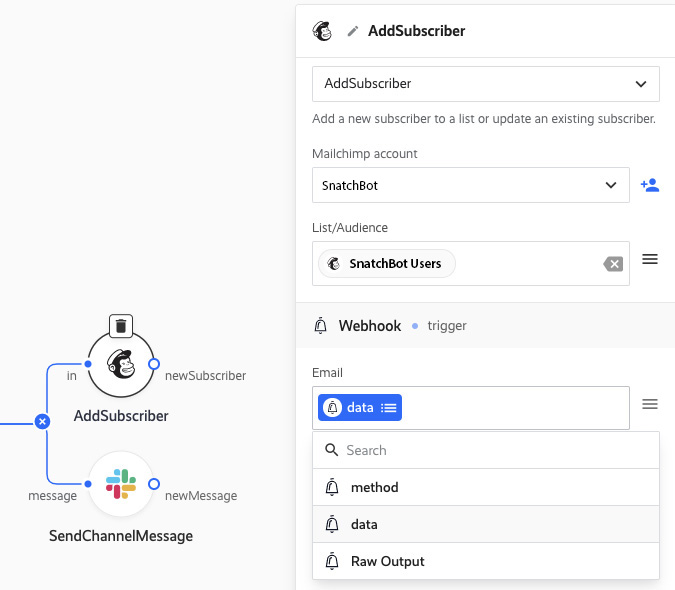Viewport: 675px width, 590px height.
Task: Click the Mailchimp icon inside SnatchBot Users chip
Action: 334,263
